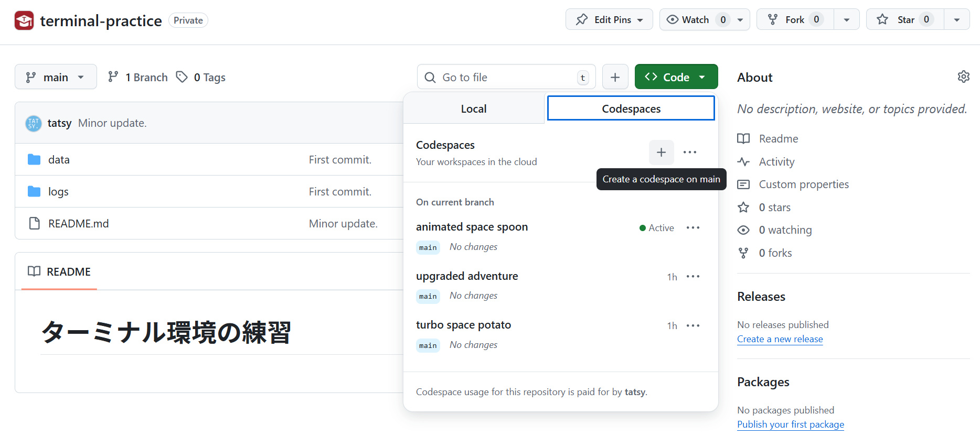Click the tatsy user avatar
The width and height of the screenshot is (980, 436).
[34, 124]
